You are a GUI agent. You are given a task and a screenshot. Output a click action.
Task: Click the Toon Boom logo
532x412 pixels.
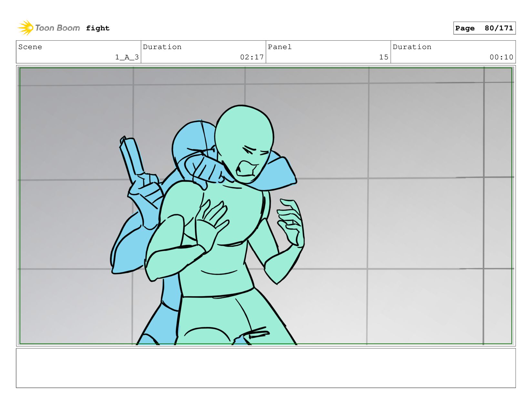(49, 28)
